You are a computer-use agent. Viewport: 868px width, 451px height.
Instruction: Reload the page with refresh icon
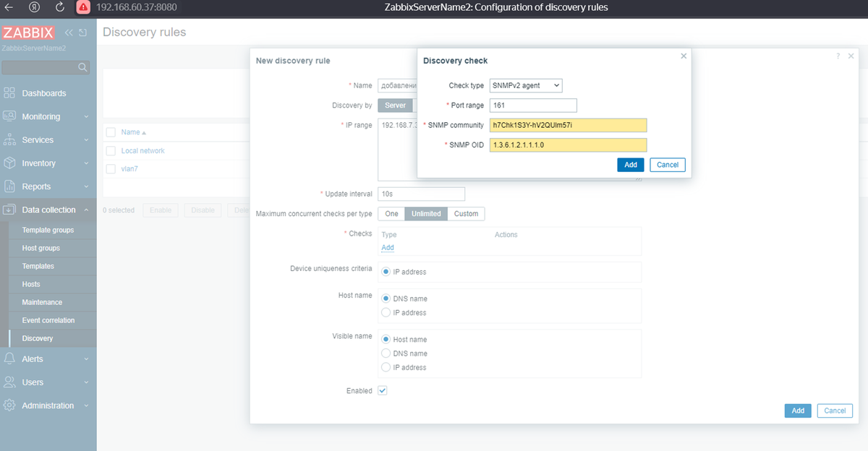coord(59,7)
